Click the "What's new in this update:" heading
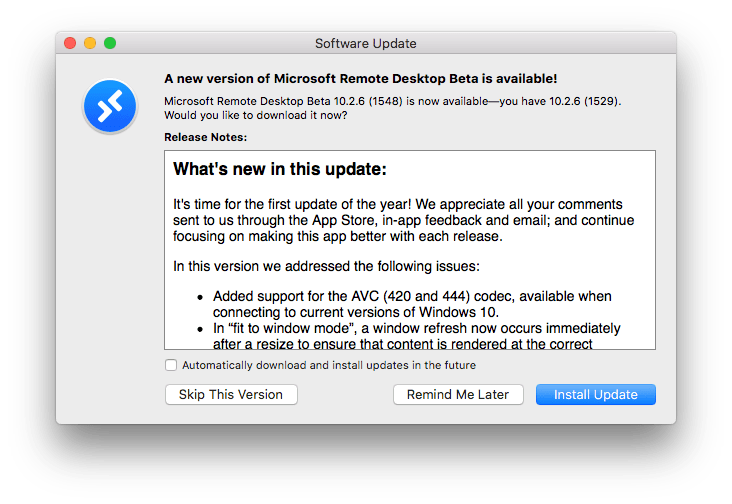732x504 pixels. coord(280,168)
